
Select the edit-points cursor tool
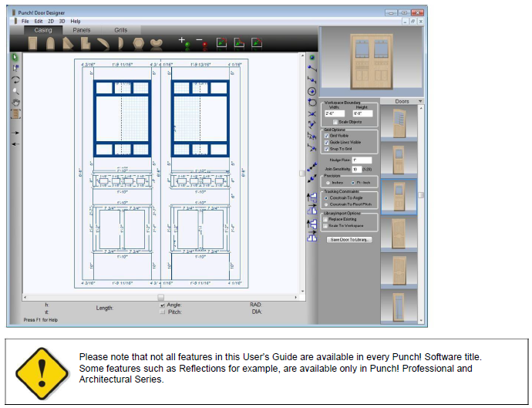(15, 68)
